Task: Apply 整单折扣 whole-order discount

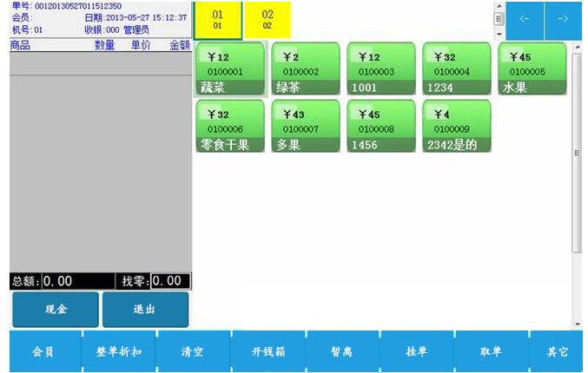Action: (119, 351)
